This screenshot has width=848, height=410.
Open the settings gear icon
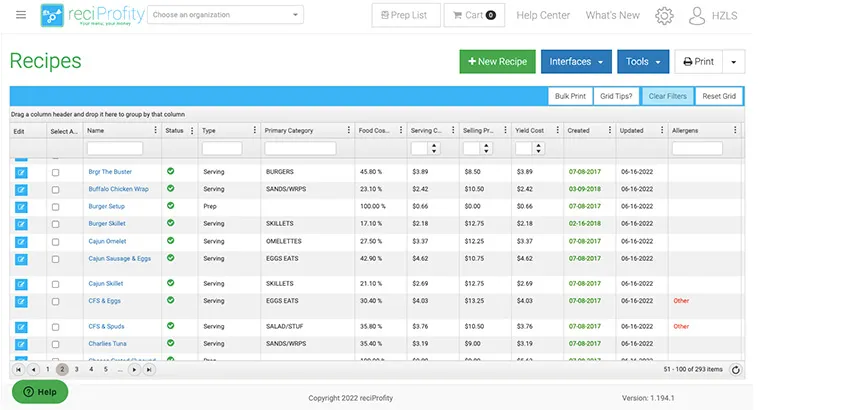[664, 16]
